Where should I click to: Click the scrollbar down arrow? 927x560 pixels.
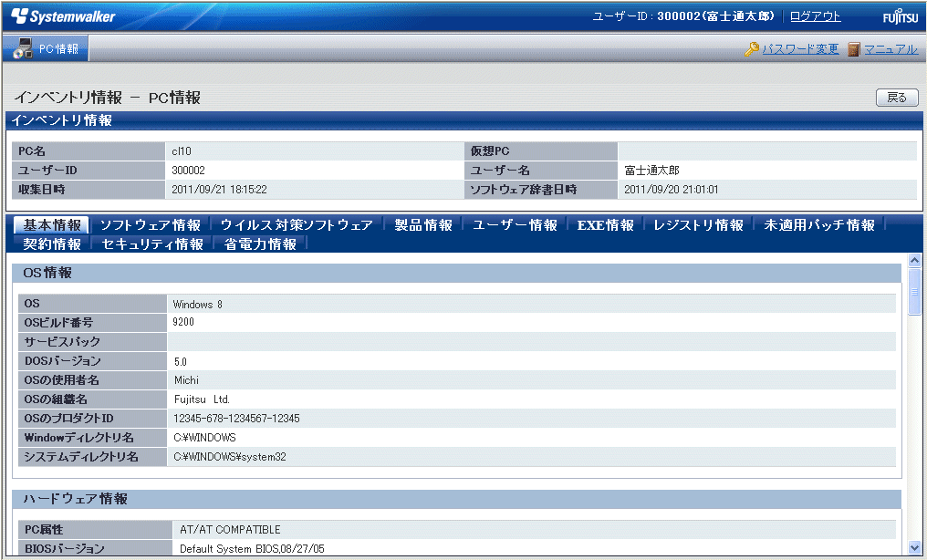915,547
